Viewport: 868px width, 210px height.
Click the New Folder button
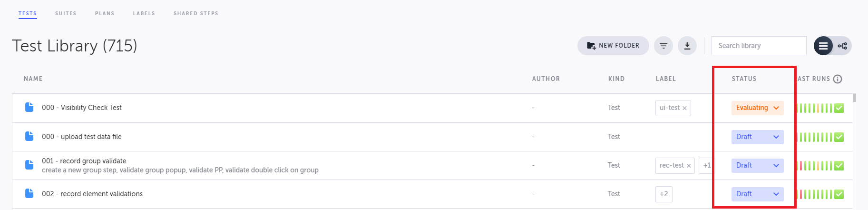613,46
